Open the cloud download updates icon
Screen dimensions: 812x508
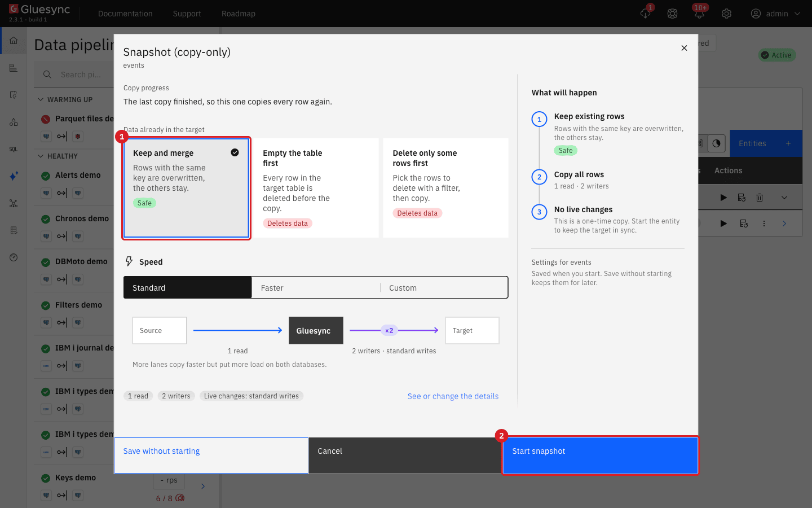(x=646, y=14)
